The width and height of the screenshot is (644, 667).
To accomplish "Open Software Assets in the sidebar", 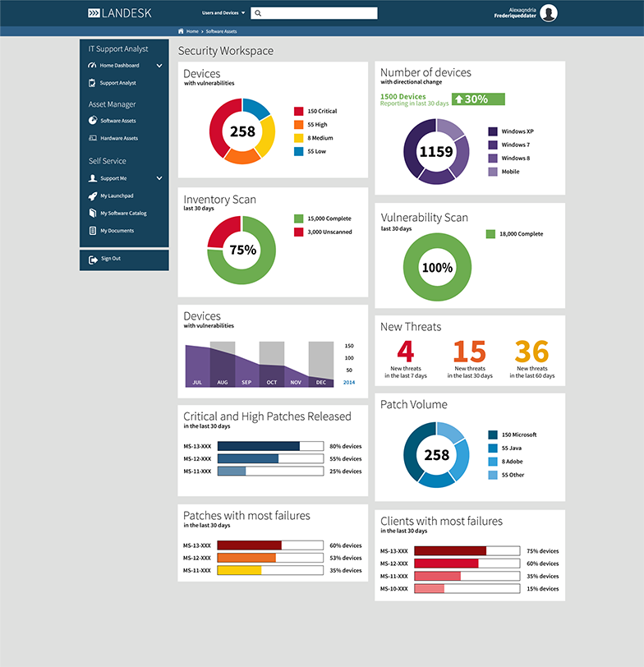I will pos(118,121).
